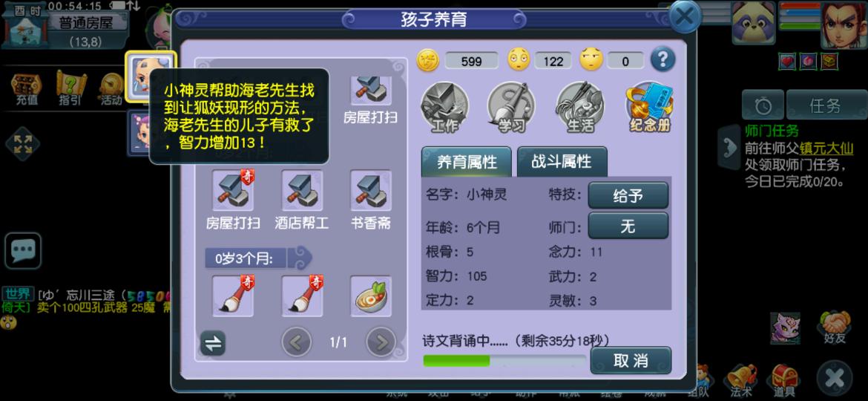This screenshot has width=868, height=401.
Task: Switch to the 养育属性 tab
Action: tap(467, 162)
